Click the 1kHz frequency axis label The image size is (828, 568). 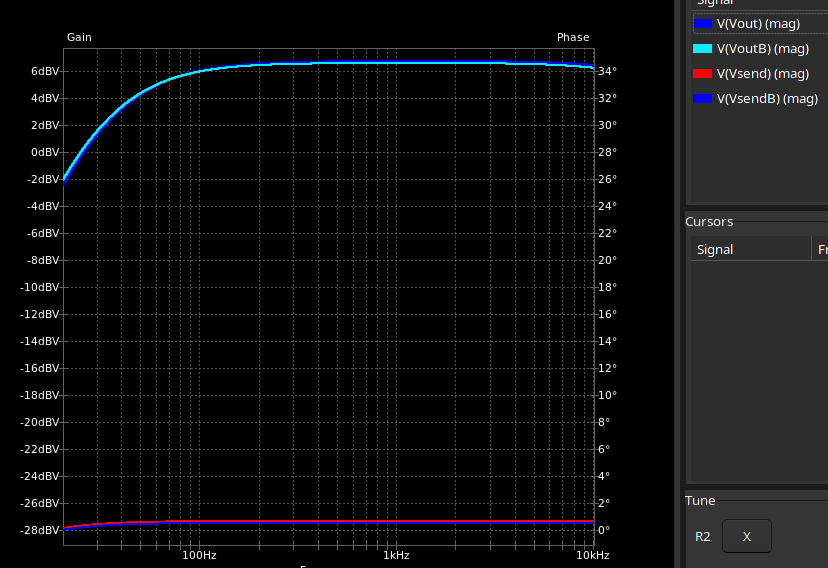[x=397, y=555]
